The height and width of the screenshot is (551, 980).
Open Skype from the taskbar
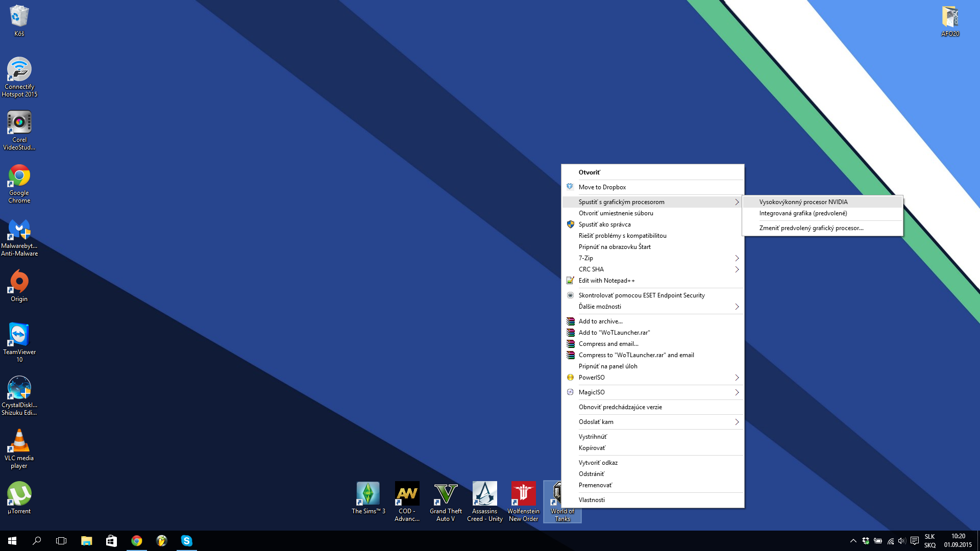tap(187, 541)
